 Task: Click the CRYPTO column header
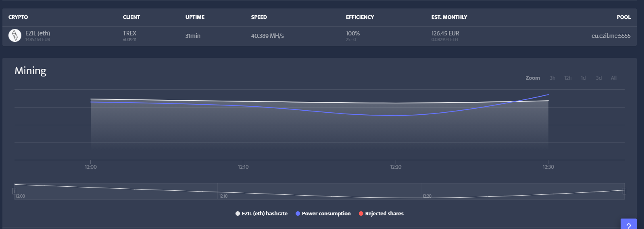(x=18, y=17)
